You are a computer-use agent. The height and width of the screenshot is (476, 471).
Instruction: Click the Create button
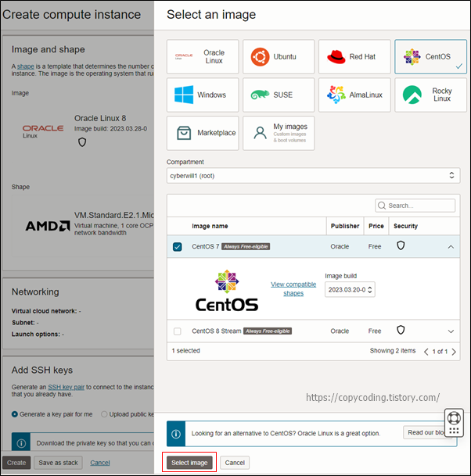click(x=16, y=463)
